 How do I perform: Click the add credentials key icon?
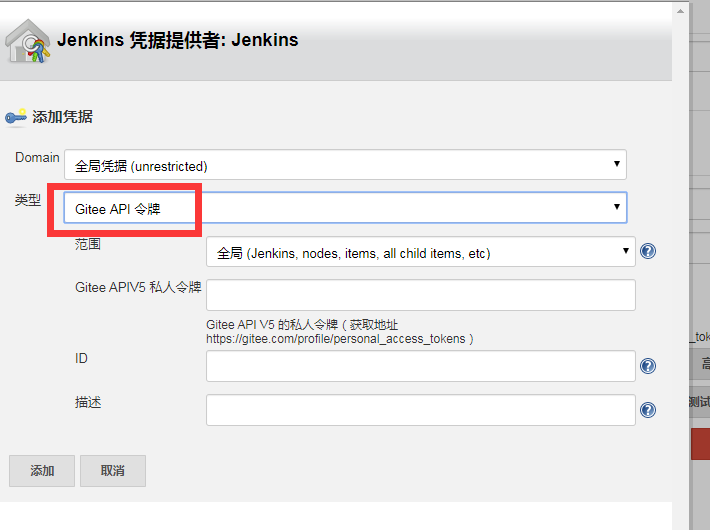click(x=16, y=117)
